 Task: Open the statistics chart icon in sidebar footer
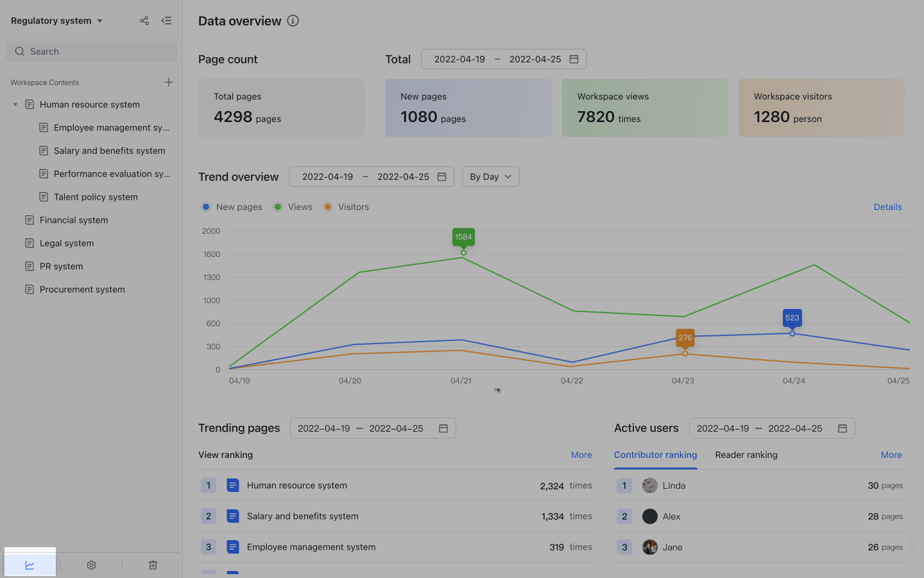click(30, 565)
